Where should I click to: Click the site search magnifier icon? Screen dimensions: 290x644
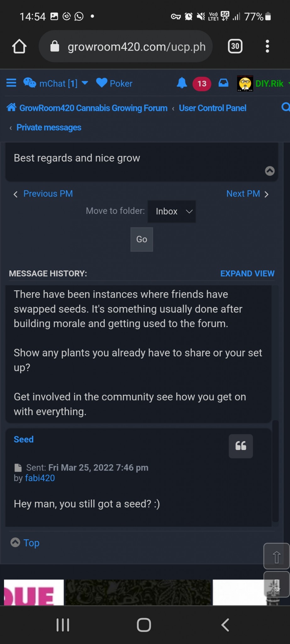point(285,108)
